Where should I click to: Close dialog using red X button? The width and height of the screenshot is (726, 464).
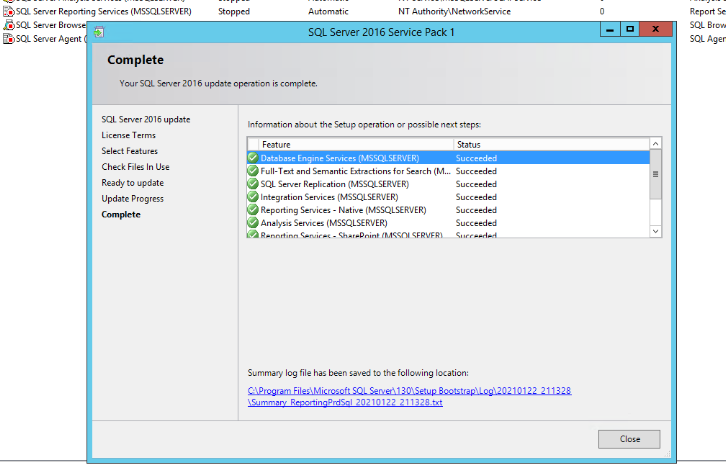tap(656, 29)
